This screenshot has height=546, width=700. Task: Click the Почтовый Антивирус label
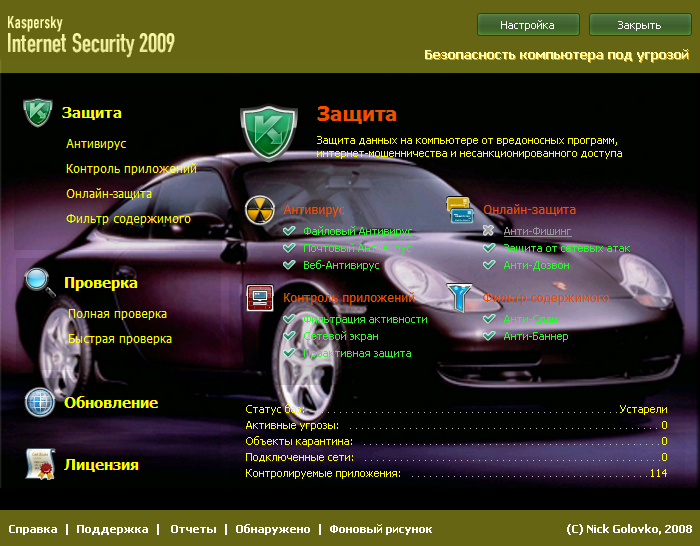(357, 248)
